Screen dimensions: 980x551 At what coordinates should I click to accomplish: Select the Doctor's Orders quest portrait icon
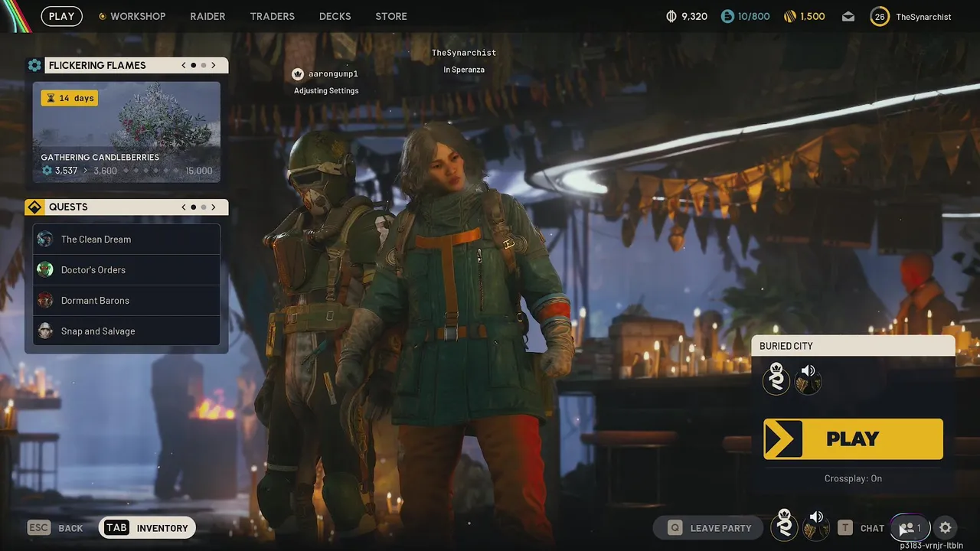[x=45, y=269]
